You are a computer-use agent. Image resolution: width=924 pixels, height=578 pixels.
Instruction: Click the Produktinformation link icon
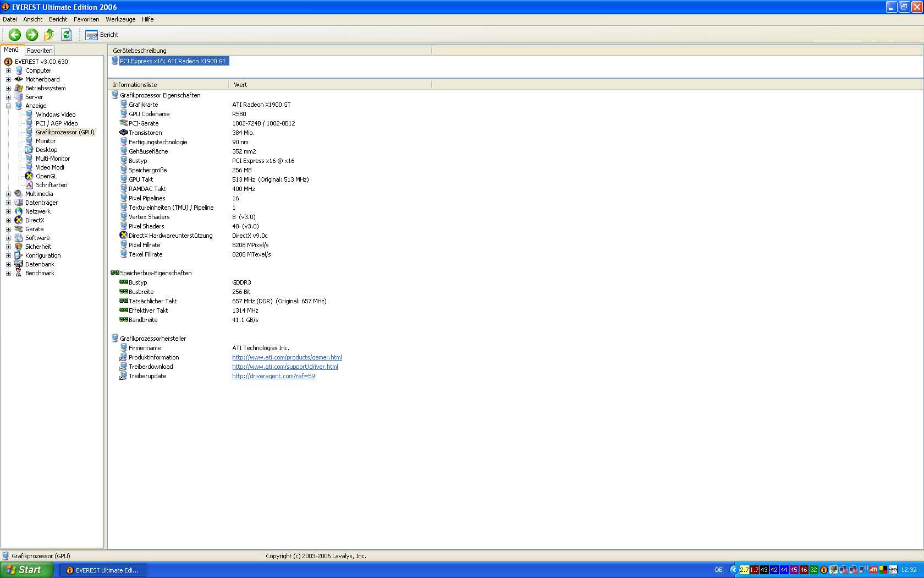point(123,357)
